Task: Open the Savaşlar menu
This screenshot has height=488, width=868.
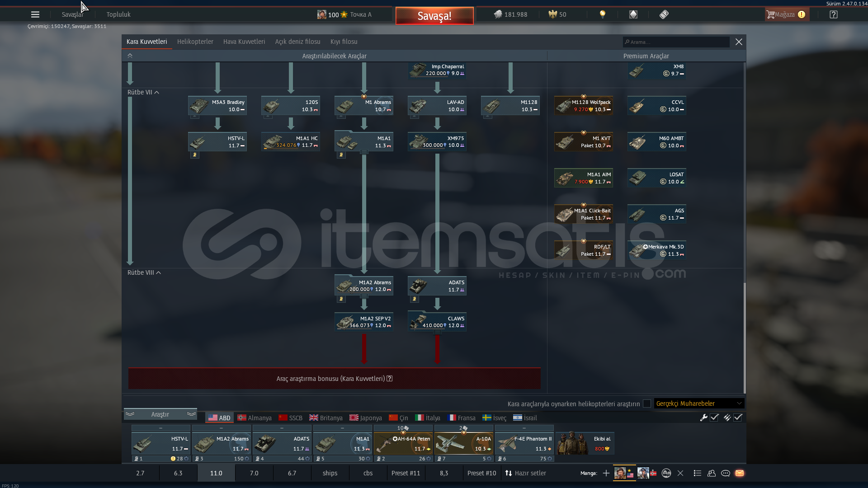Action: click(x=72, y=14)
